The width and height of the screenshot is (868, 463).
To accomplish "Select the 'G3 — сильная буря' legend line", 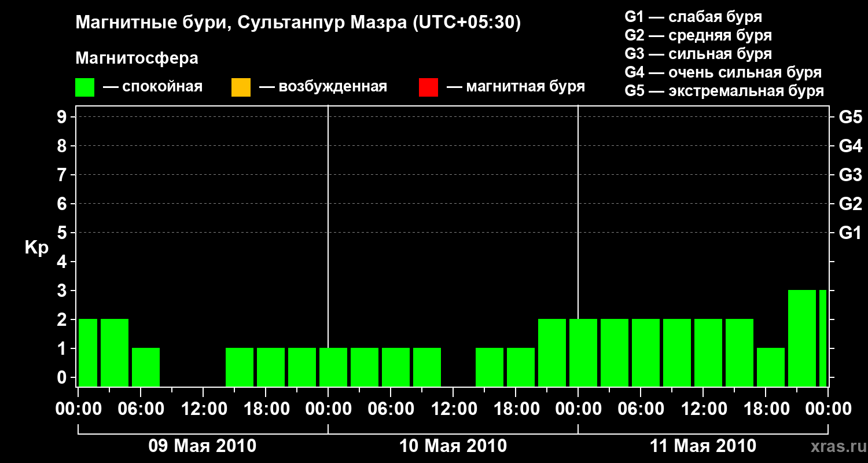I will coord(698,54).
